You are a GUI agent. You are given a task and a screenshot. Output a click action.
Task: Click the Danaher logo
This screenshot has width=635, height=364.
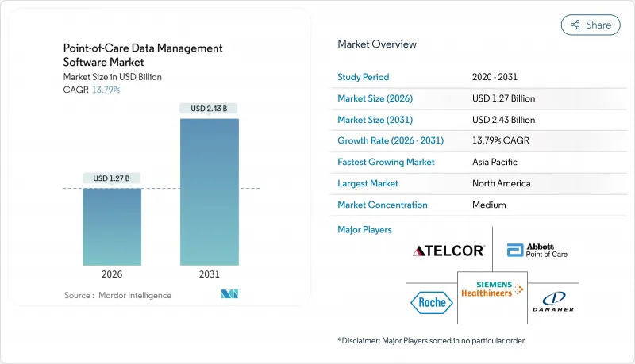click(552, 302)
